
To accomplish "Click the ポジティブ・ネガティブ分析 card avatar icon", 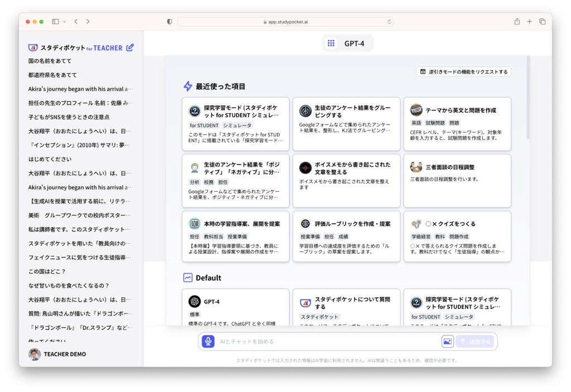I will (195, 168).
